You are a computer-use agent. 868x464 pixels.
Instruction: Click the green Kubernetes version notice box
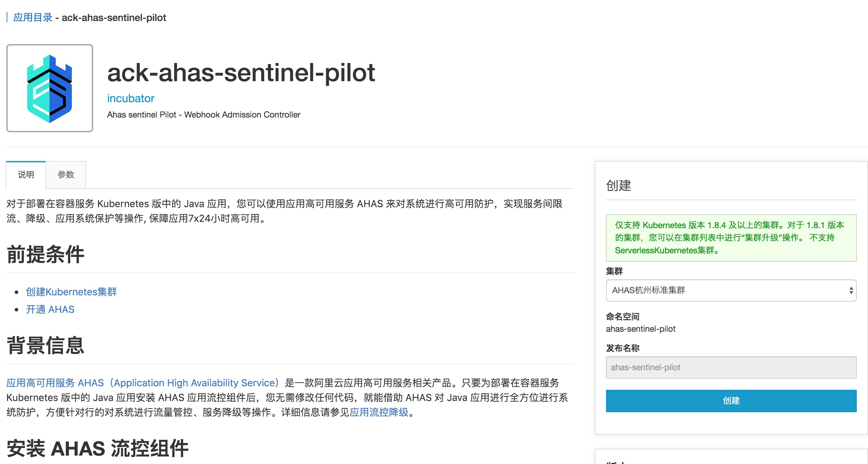click(x=731, y=238)
